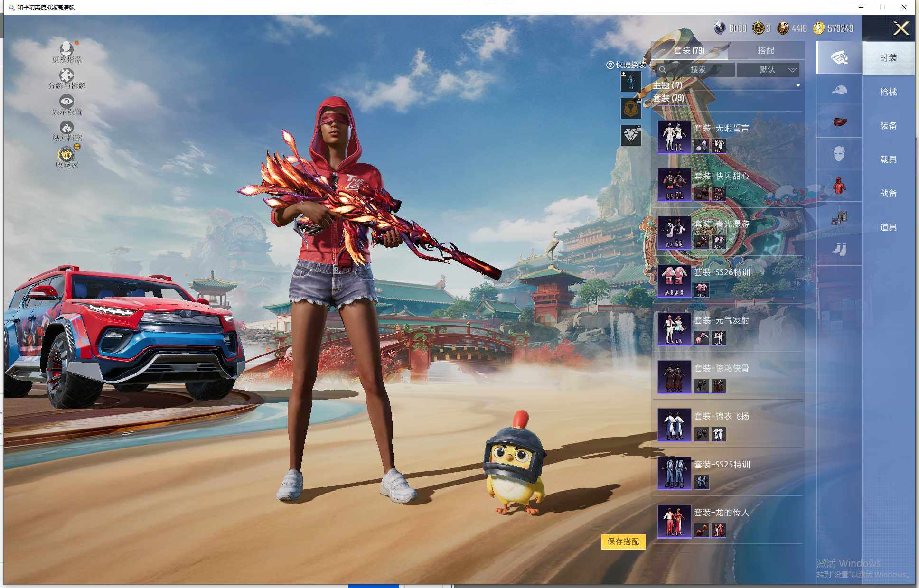Select the face mask category icon
Viewport: 919px width, 588px height.
click(x=839, y=154)
